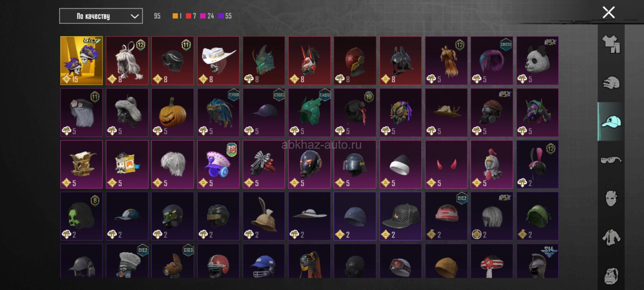Select the helmet category icon in sidebar
The width and height of the screenshot is (644, 290).
(611, 83)
